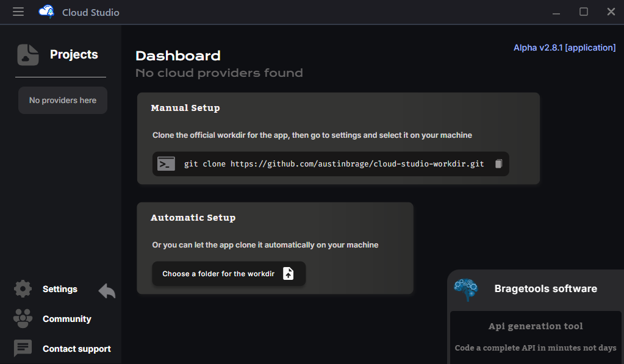This screenshot has height=364, width=624.
Task: Click the Bragetools brain logo
Action: click(466, 289)
